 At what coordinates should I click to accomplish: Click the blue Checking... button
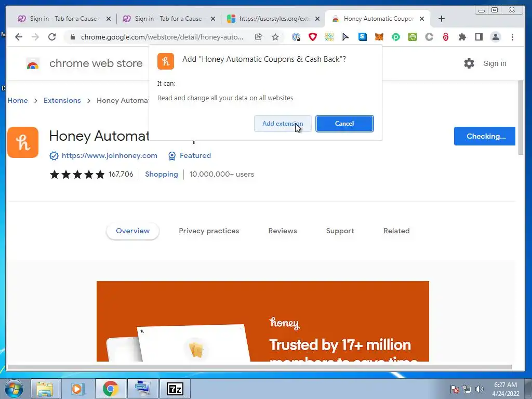point(485,136)
